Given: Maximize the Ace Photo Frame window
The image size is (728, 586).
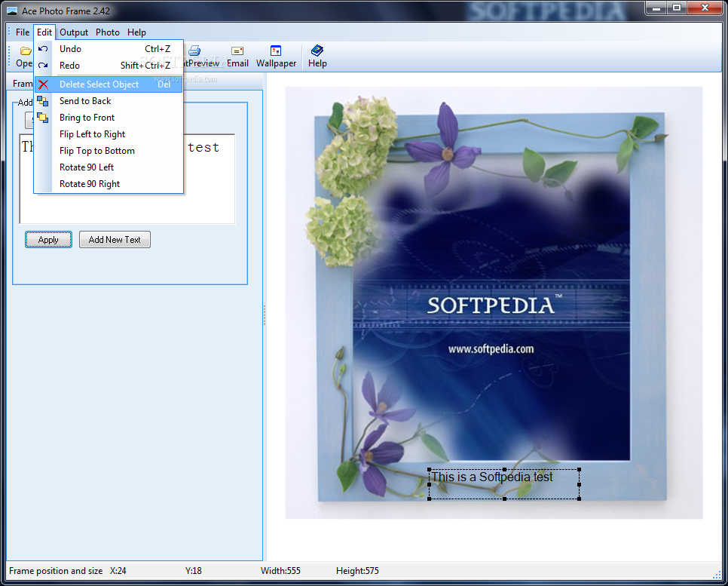Looking at the screenshot, I should (677, 8).
